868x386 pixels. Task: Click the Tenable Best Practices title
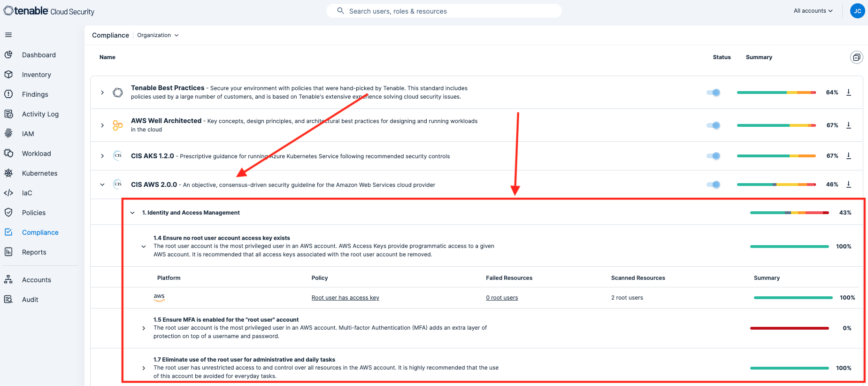[168, 88]
